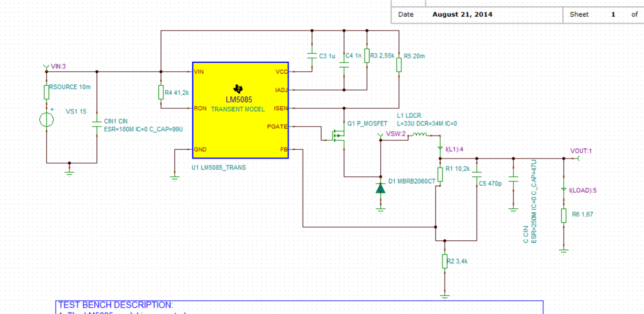
Task: Click the 'C3 1u' label
Action: tap(327, 56)
